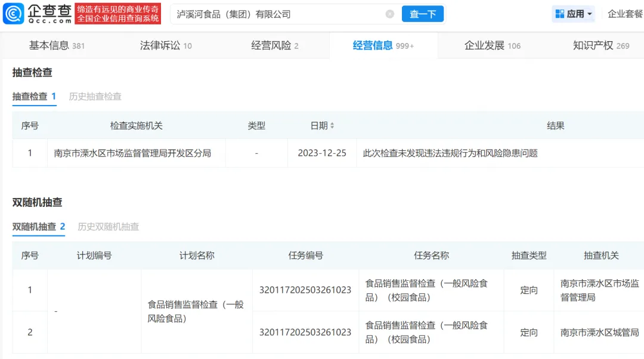Screen dimensions: 644x359
Task: Click 定向 type in row 2
Action: click(528, 332)
